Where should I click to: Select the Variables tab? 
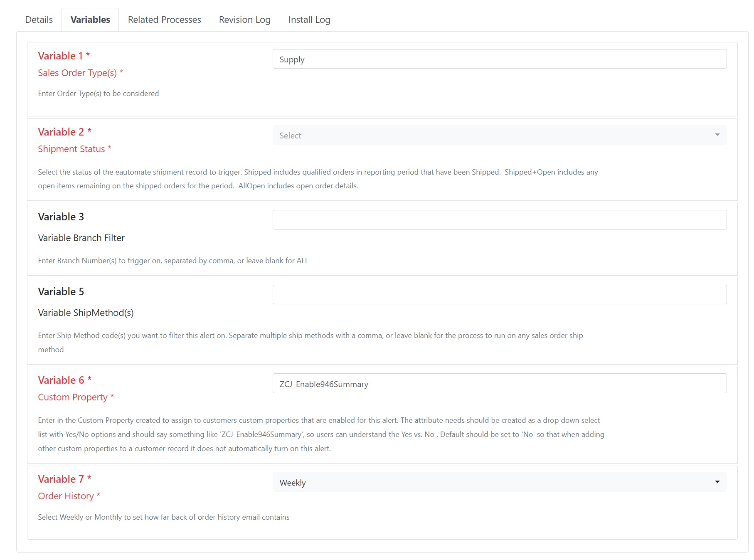(90, 20)
